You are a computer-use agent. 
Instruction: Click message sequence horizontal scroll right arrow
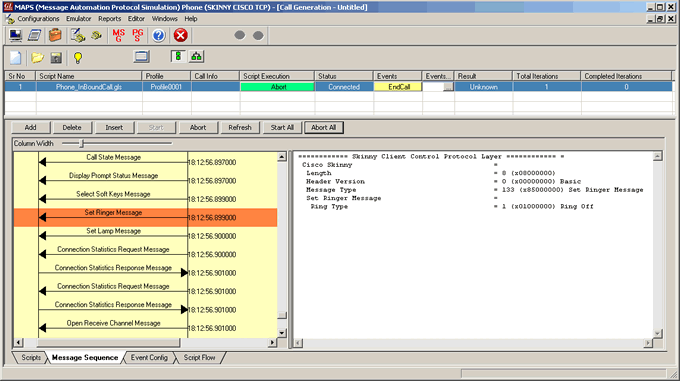272,342
